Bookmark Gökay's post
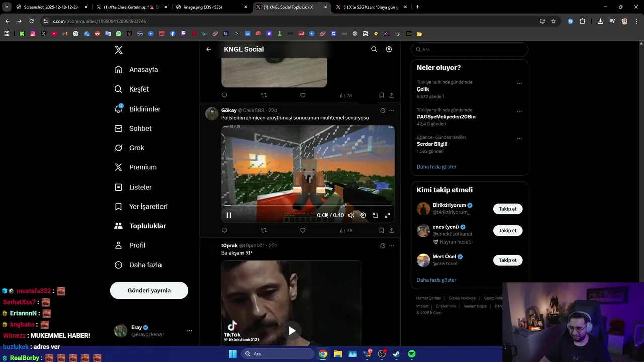 click(382, 230)
